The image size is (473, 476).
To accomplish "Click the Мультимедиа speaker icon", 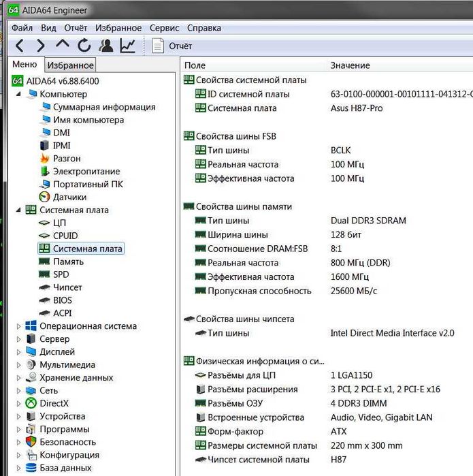I will (x=31, y=364).
